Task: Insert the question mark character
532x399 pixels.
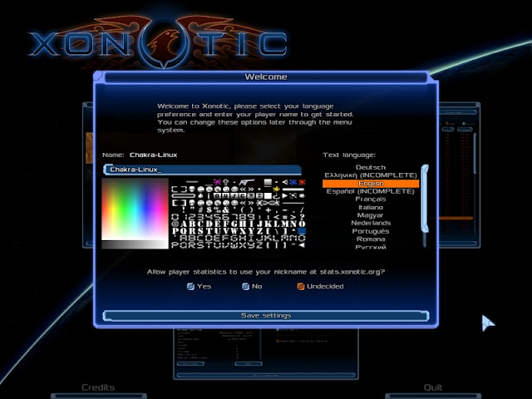Action: tap(302, 217)
